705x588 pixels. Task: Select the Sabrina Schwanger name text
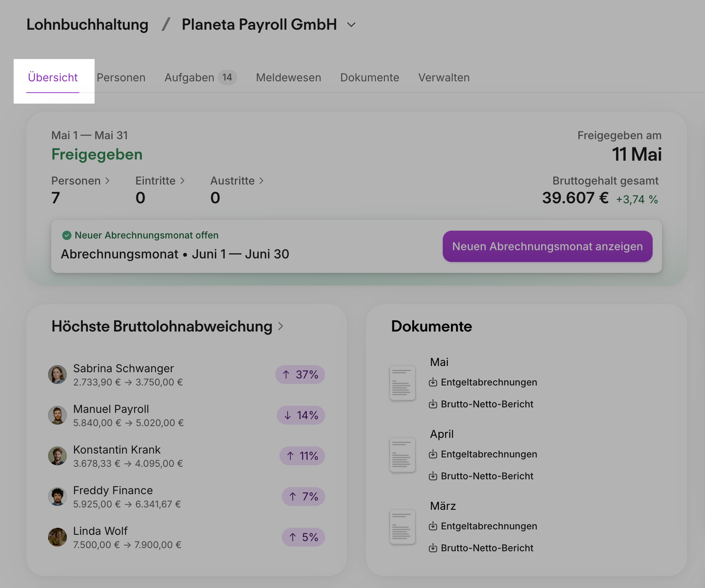click(x=123, y=368)
